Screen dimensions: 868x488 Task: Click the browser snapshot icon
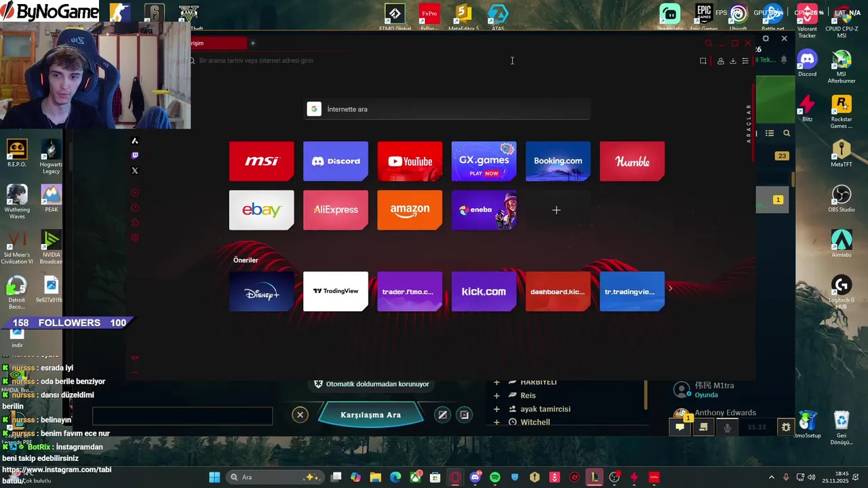(703, 61)
